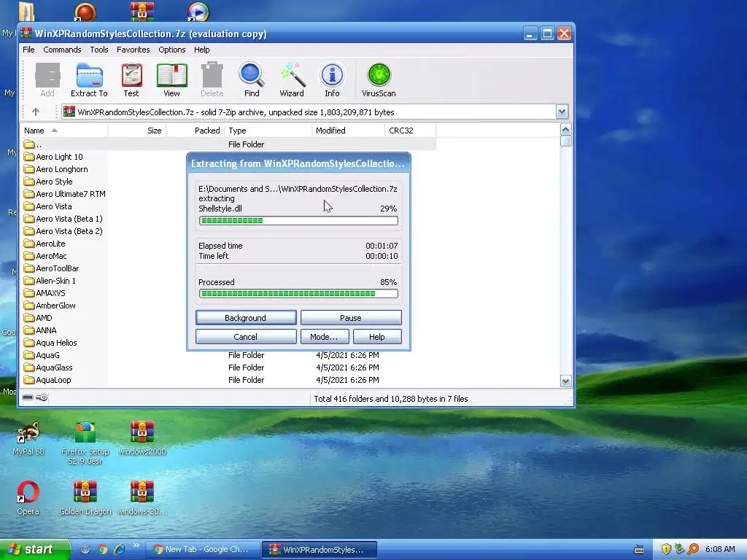Open Firefox Setup 52.9.0esr desktop icon
Image resolution: width=747 pixels, height=560 pixels.
(85, 443)
